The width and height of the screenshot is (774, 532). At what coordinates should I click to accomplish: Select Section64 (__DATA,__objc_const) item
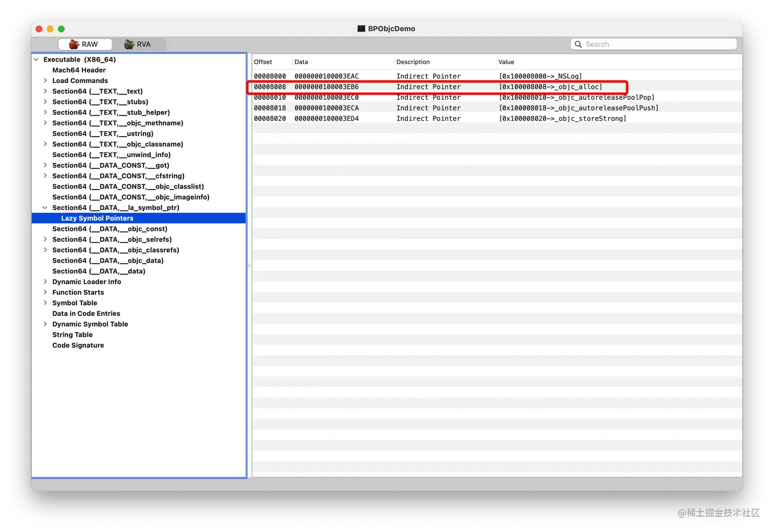[x=110, y=229]
